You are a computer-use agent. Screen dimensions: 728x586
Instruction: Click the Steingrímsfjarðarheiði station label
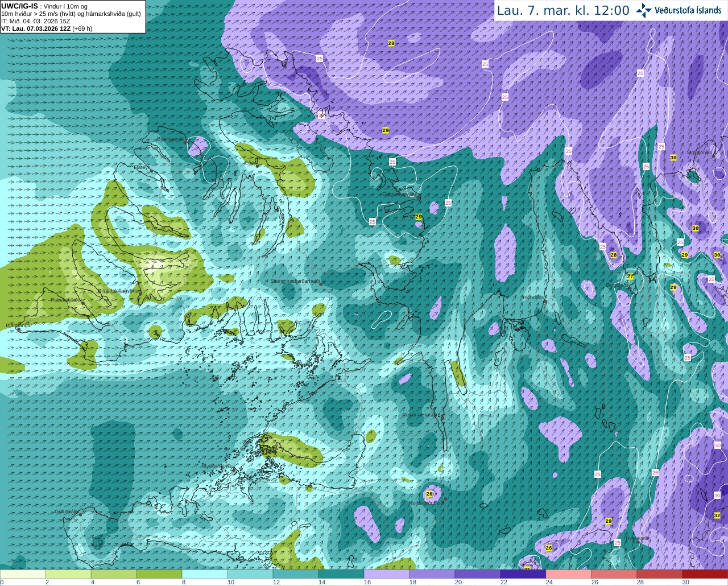(x=295, y=281)
